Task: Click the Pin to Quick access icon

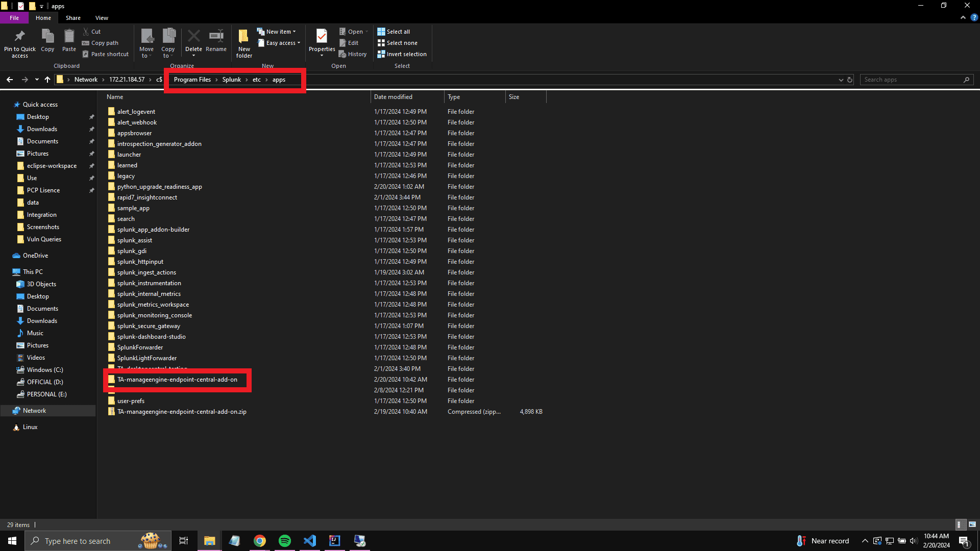Action: pyautogui.click(x=20, y=37)
